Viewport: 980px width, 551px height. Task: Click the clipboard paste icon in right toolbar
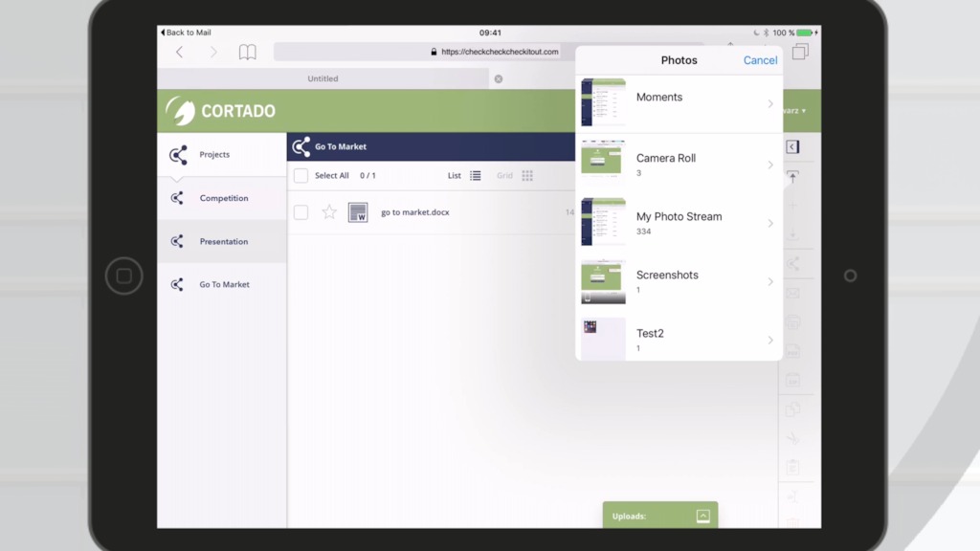[x=792, y=467]
